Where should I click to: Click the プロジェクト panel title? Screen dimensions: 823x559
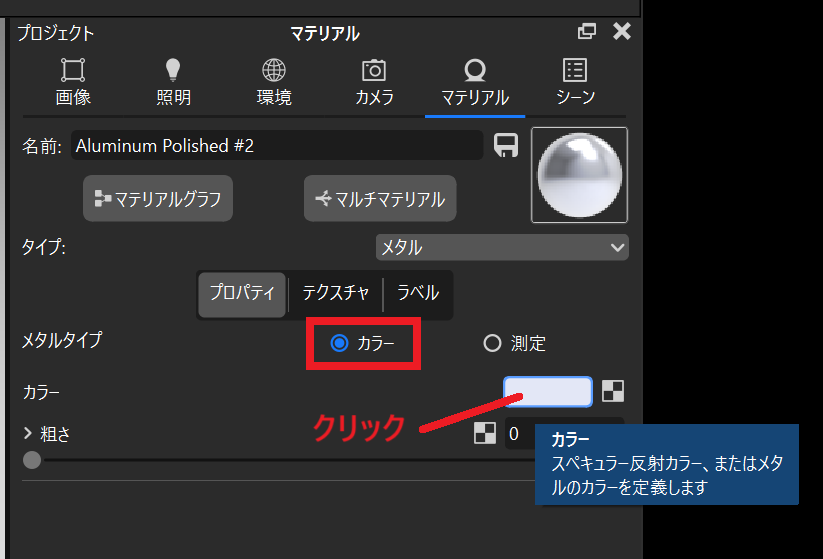pyautogui.click(x=56, y=33)
